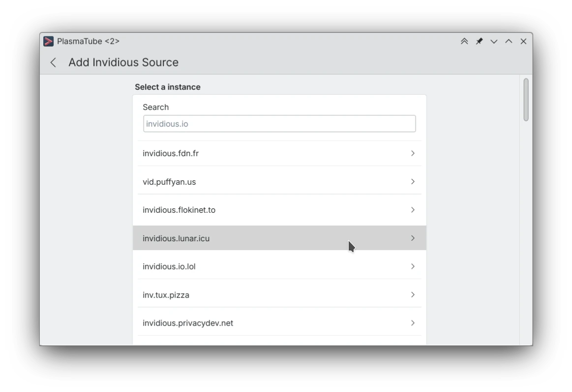Viewport: 572px width, 392px height.
Task: Open chevron beside invidious.fdn.fr
Action: coord(413,153)
